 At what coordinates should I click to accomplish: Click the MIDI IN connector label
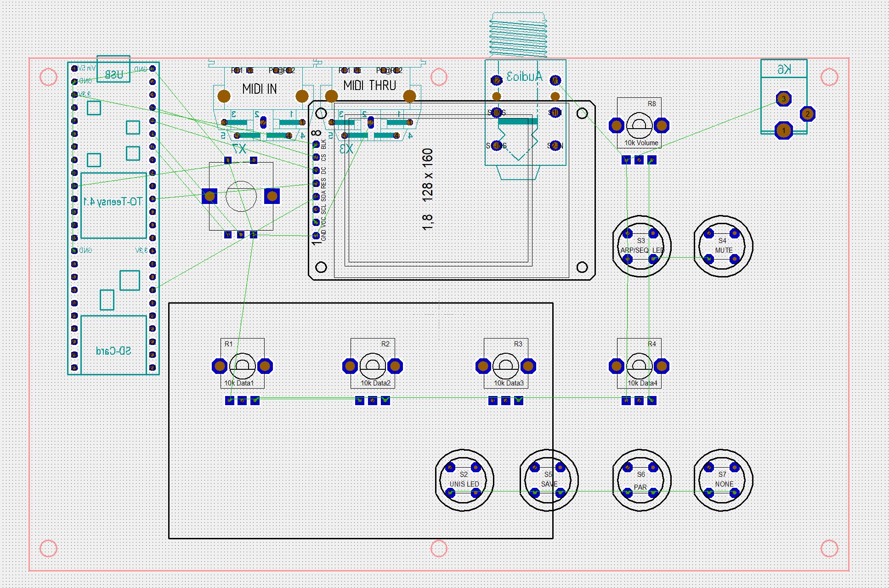[260, 89]
